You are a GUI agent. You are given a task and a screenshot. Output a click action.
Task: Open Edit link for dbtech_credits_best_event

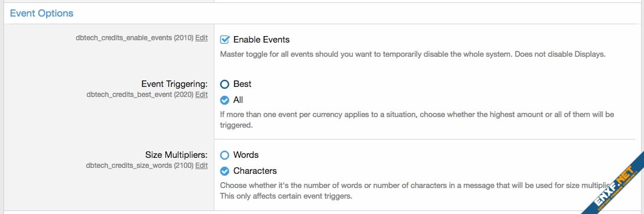click(201, 95)
